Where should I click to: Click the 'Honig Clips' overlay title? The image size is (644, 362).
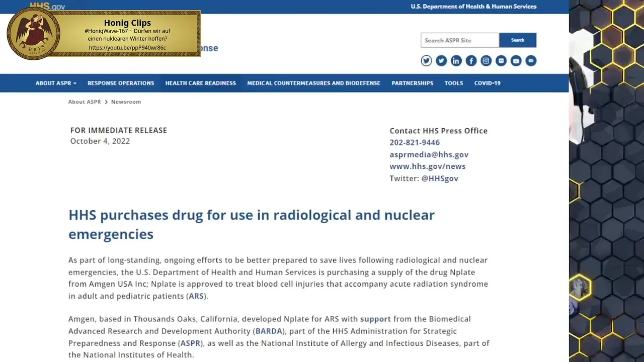coord(127,23)
